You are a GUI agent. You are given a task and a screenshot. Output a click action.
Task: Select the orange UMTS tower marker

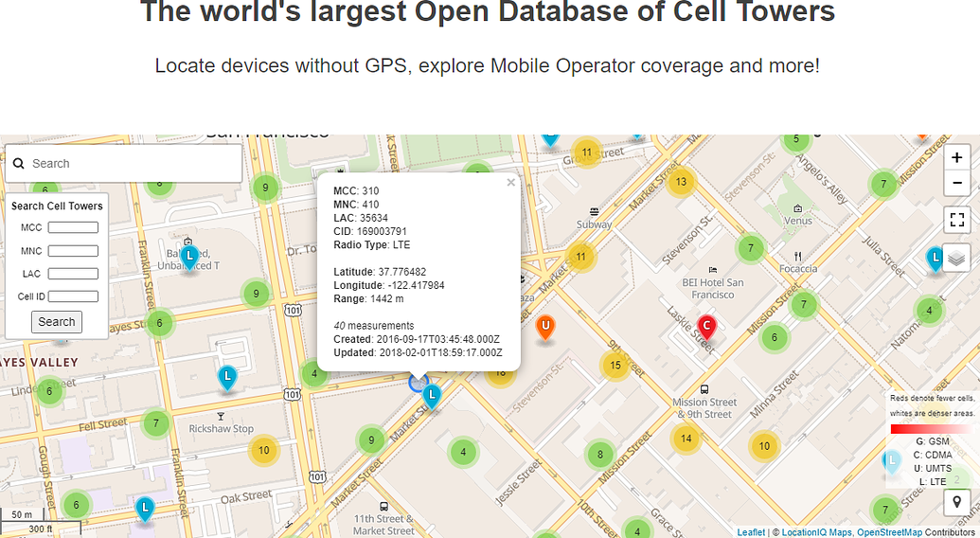545,329
